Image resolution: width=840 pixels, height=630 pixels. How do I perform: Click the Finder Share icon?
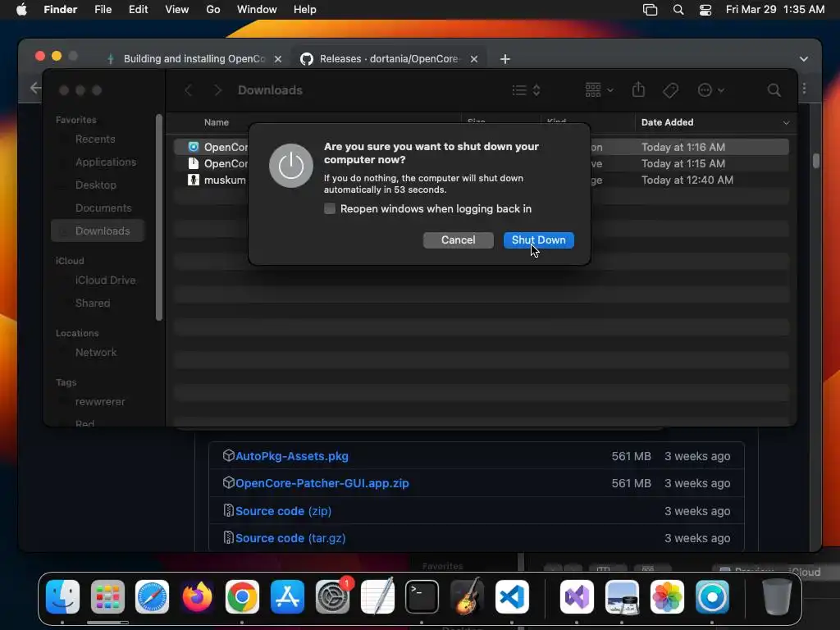pyautogui.click(x=638, y=89)
